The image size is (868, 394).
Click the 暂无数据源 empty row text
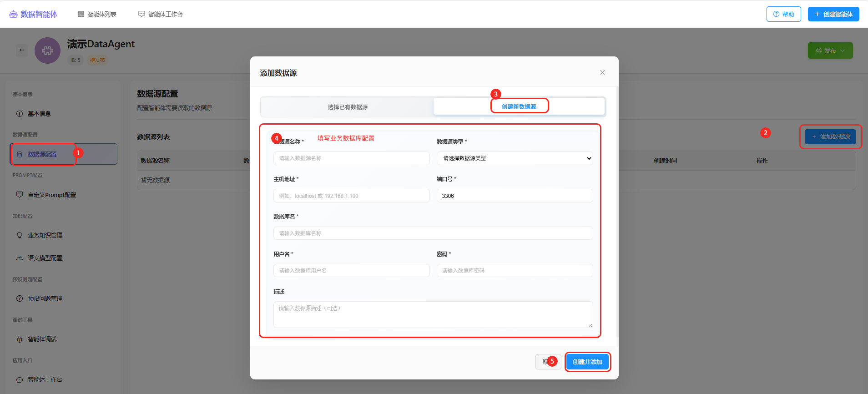pyautogui.click(x=155, y=180)
